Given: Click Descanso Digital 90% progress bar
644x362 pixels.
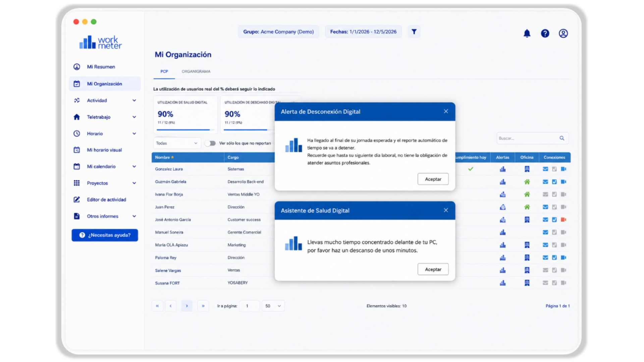Looking at the screenshot, I should (x=248, y=130).
